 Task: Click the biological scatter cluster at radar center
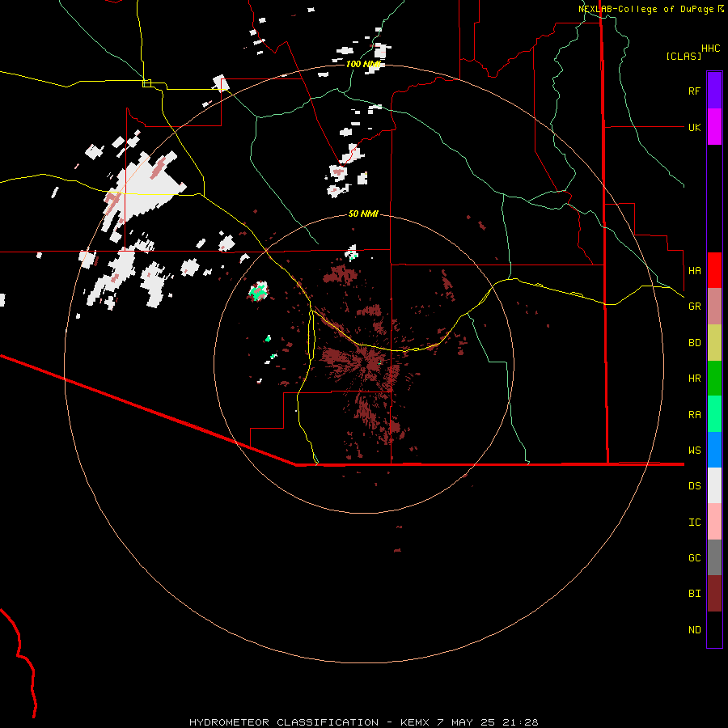click(x=366, y=363)
